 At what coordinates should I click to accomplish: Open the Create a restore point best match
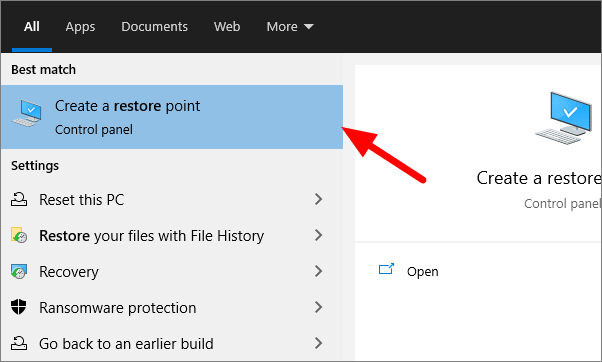tap(172, 117)
